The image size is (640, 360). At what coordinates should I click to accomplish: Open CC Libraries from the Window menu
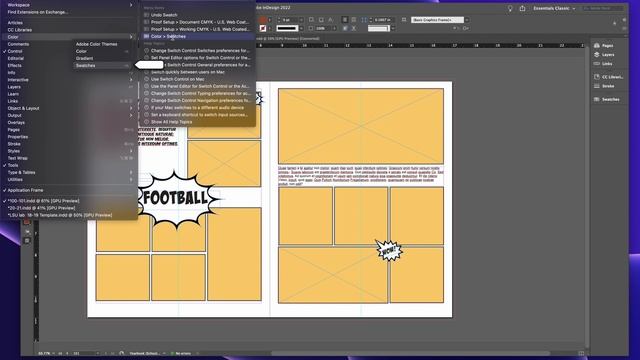[x=20, y=30]
